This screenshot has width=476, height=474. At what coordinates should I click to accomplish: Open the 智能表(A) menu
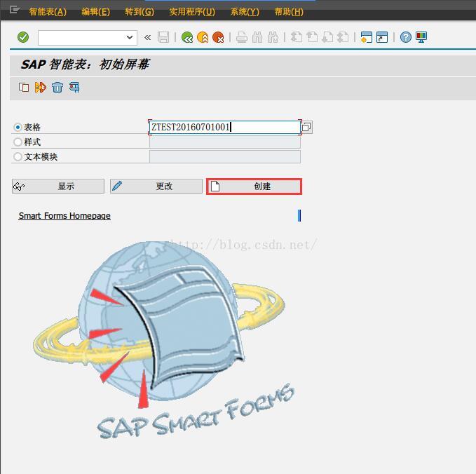[x=48, y=12]
